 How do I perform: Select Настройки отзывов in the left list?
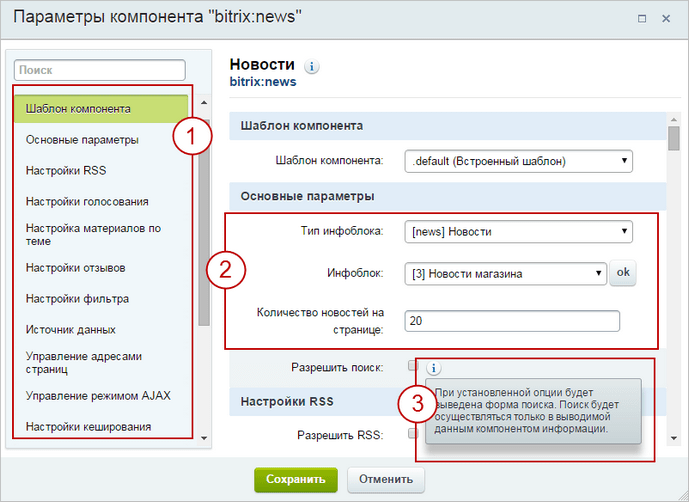click(x=76, y=268)
